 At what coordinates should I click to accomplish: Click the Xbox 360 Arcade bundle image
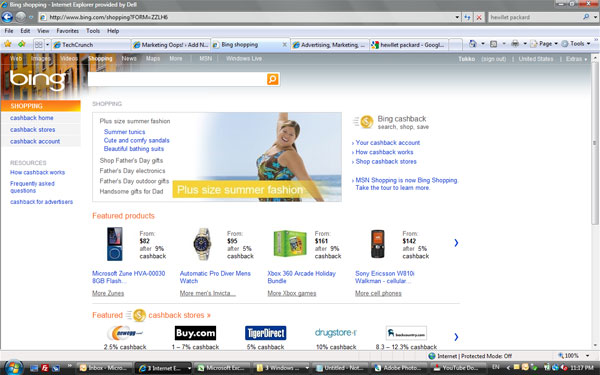(290, 243)
